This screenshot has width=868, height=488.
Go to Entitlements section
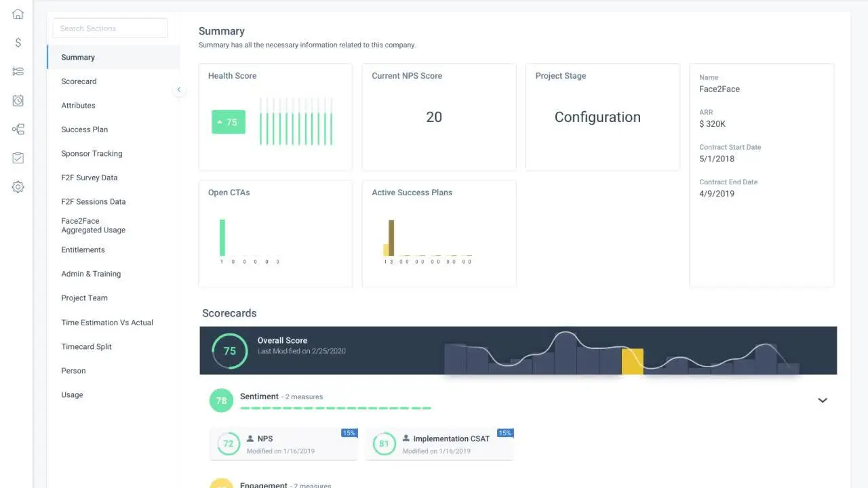83,249
